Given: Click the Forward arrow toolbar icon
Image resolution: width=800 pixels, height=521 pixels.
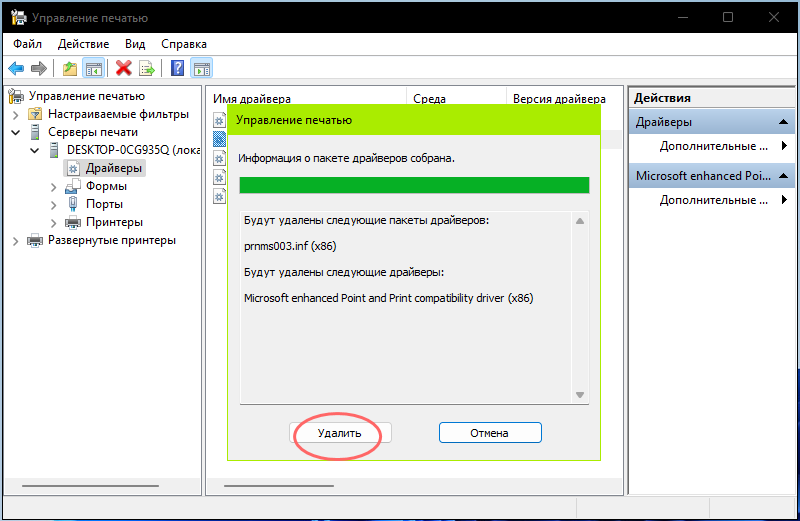Looking at the screenshot, I should click(39, 68).
